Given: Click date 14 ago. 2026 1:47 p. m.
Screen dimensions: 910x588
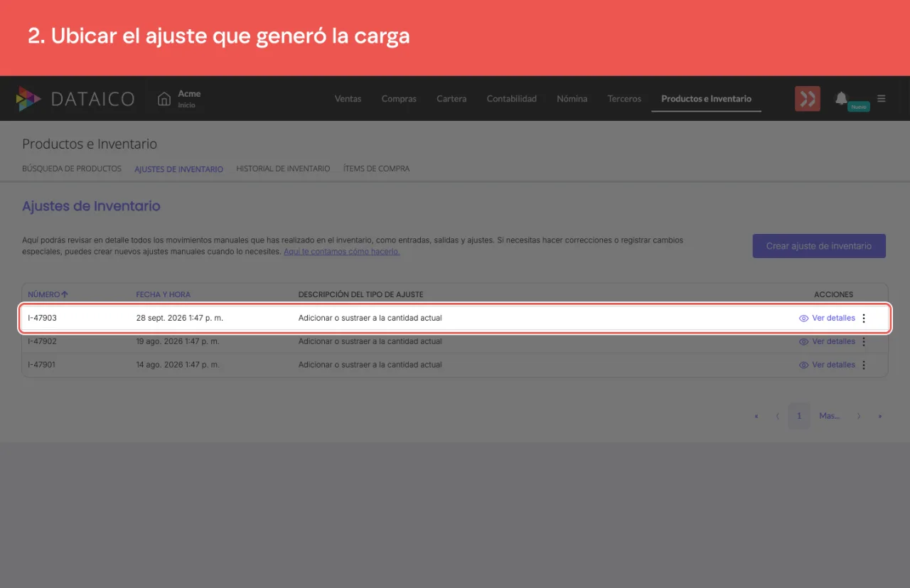Looking at the screenshot, I should point(178,365).
